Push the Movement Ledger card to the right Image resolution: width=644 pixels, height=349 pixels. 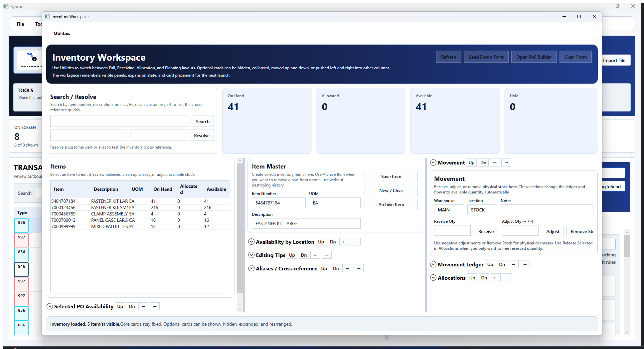(x=525, y=264)
